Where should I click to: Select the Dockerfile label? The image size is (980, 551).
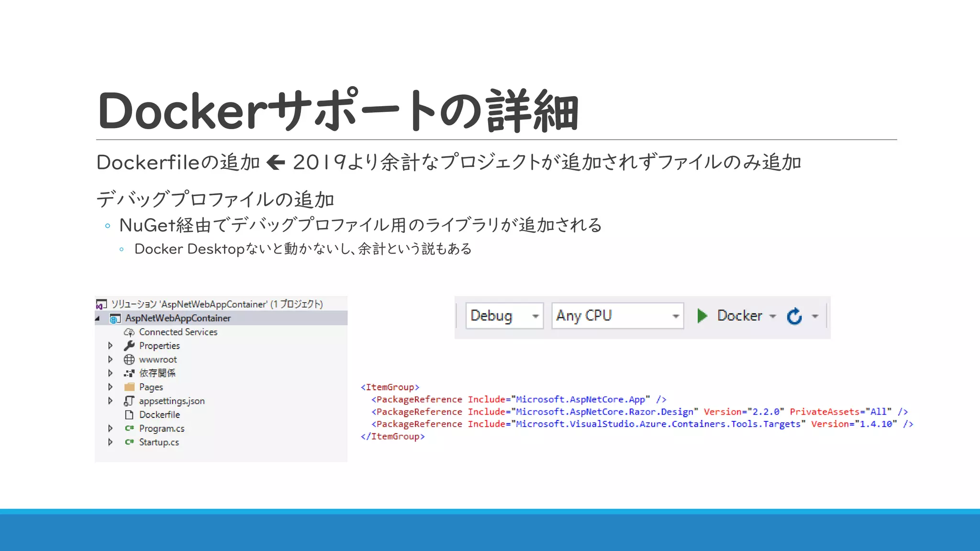point(159,415)
